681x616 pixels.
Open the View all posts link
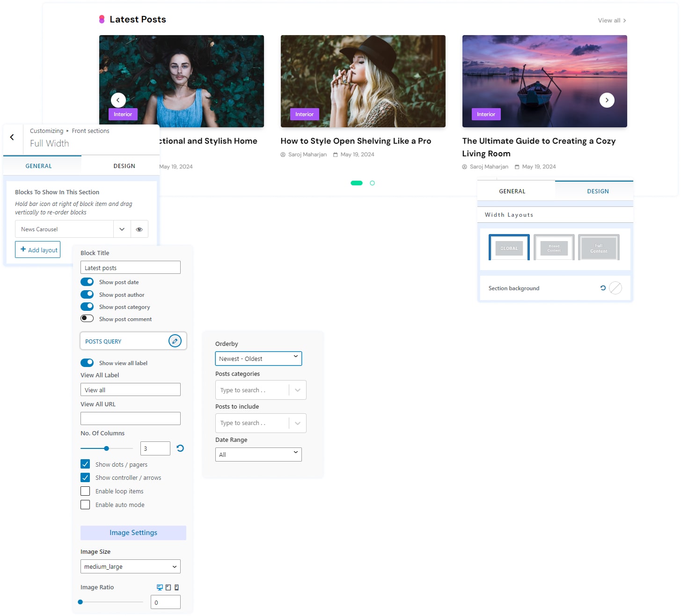(611, 21)
